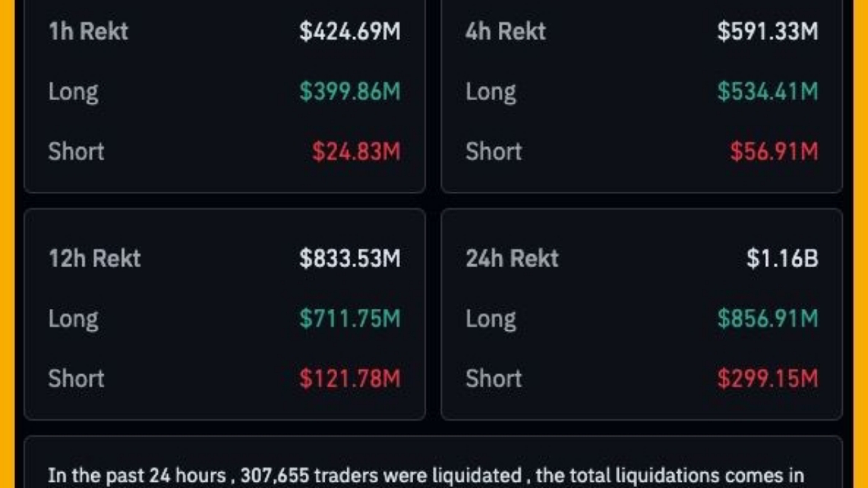The height and width of the screenshot is (488, 868).
Task: Click the Short label in 24h card
Action: [494, 379]
